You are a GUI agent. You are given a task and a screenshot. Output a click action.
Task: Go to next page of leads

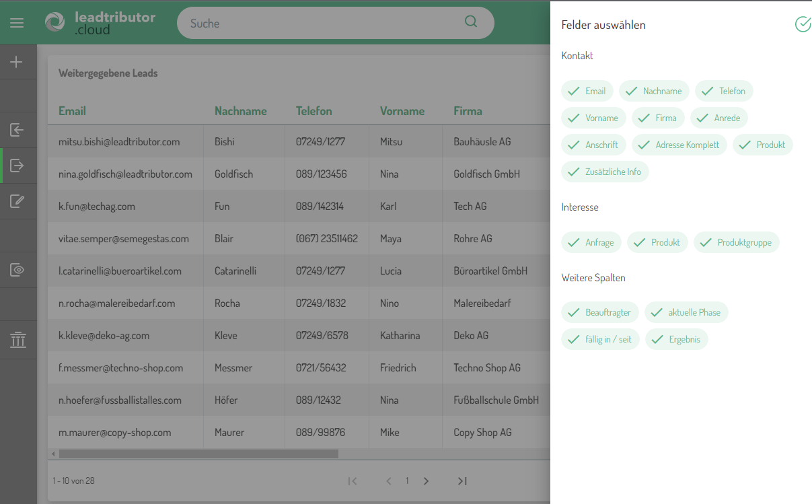click(426, 481)
